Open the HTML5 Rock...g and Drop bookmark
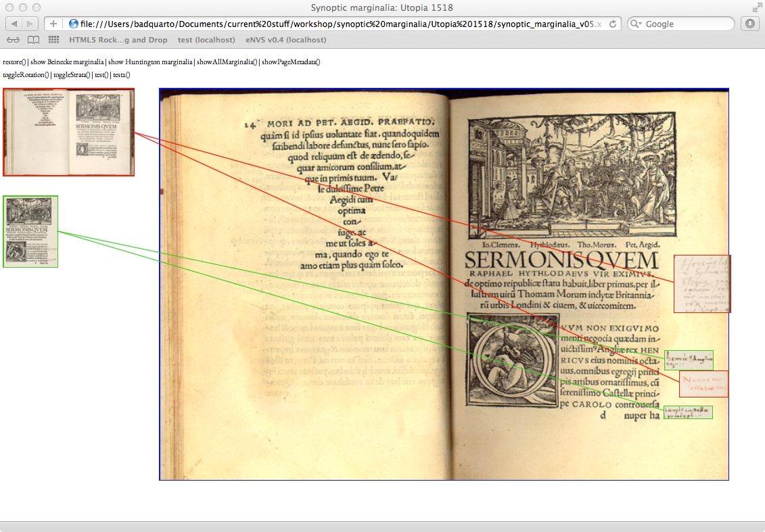The image size is (765, 532). click(118, 40)
